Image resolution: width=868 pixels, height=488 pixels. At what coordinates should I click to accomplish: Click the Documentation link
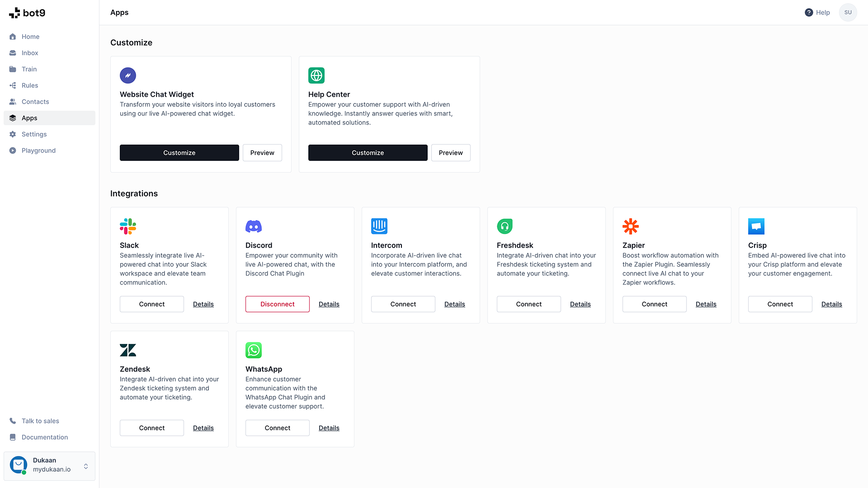tap(45, 437)
